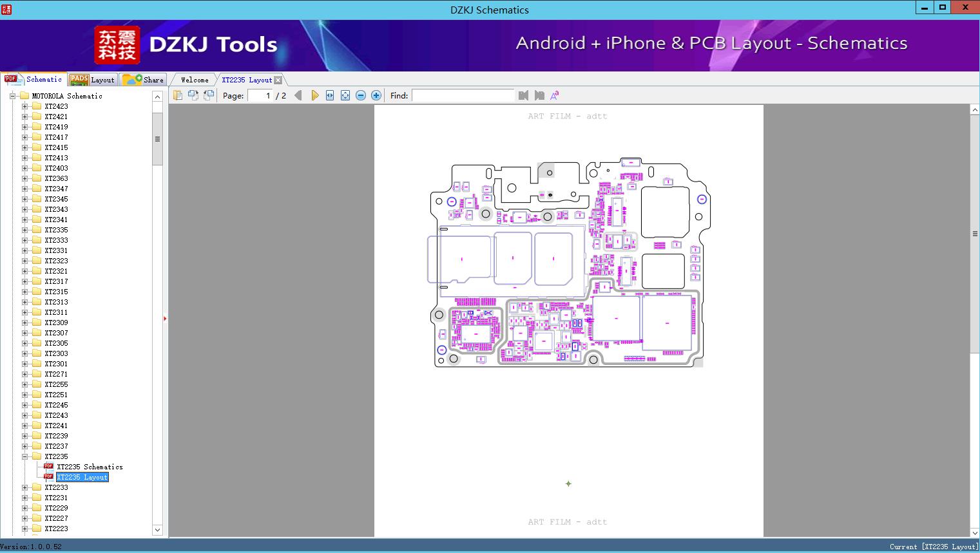Go to the previous page
Image resolution: width=980 pixels, height=553 pixels.
[298, 95]
